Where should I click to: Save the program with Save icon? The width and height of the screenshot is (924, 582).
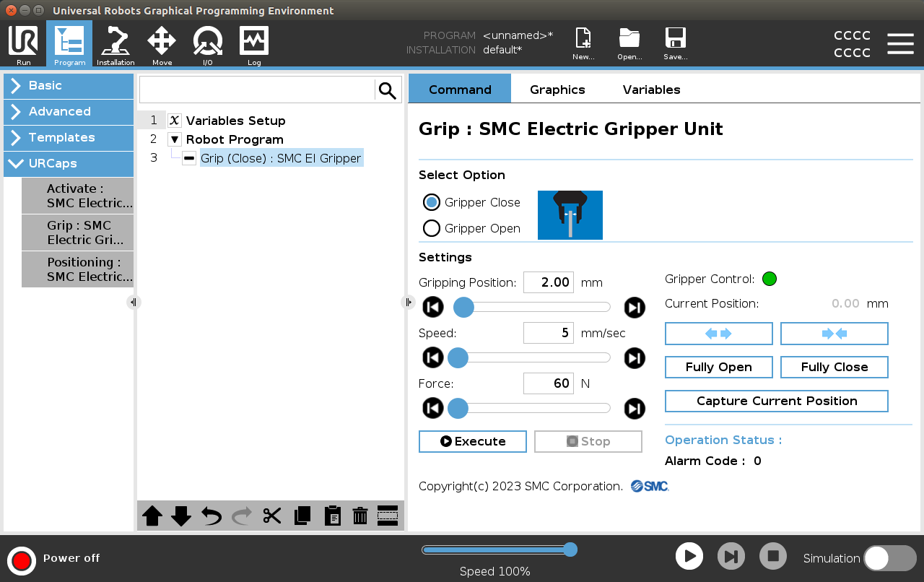click(675, 43)
